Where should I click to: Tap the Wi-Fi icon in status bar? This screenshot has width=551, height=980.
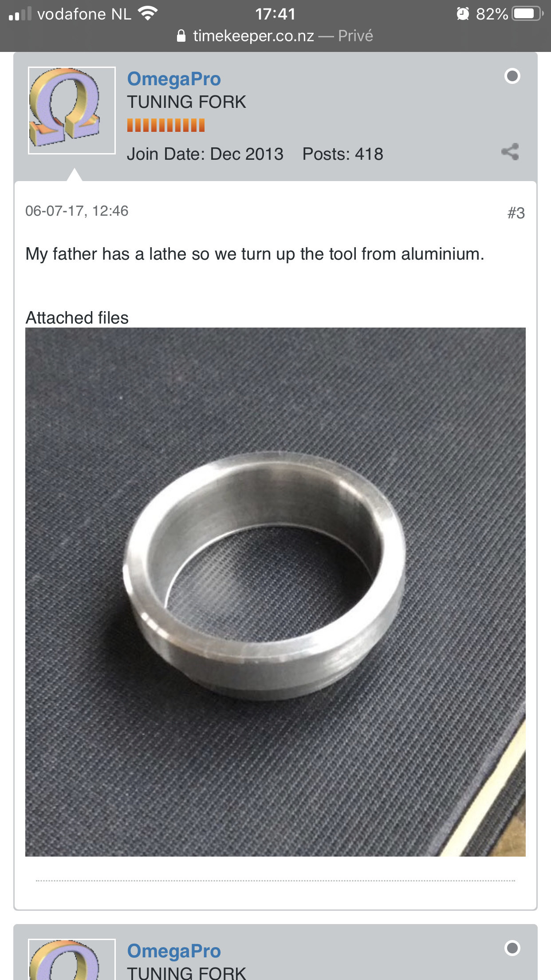point(148,13)
